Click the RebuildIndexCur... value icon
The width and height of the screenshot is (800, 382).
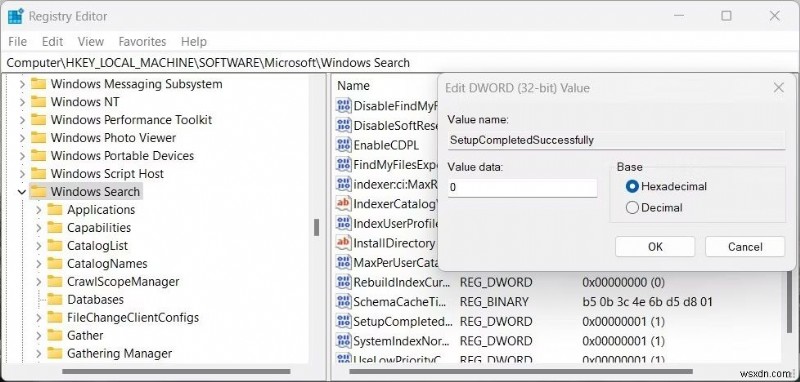[344, 282]
